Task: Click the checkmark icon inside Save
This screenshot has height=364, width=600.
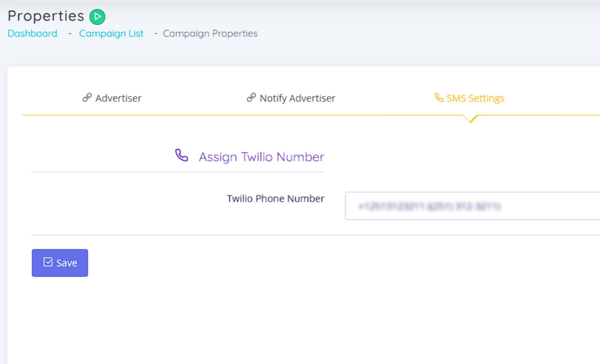Action: [x=48, y=262]
